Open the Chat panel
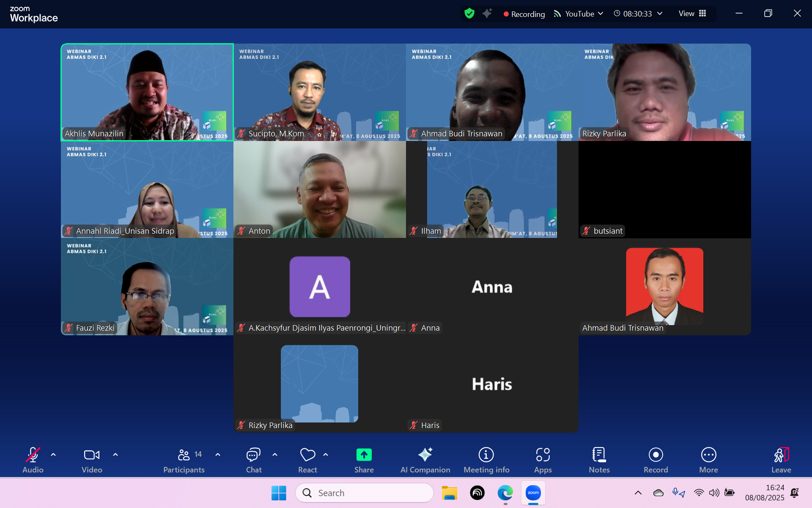Image resolution: width=812 pixels, height=508 pixels. coord(253,454)
